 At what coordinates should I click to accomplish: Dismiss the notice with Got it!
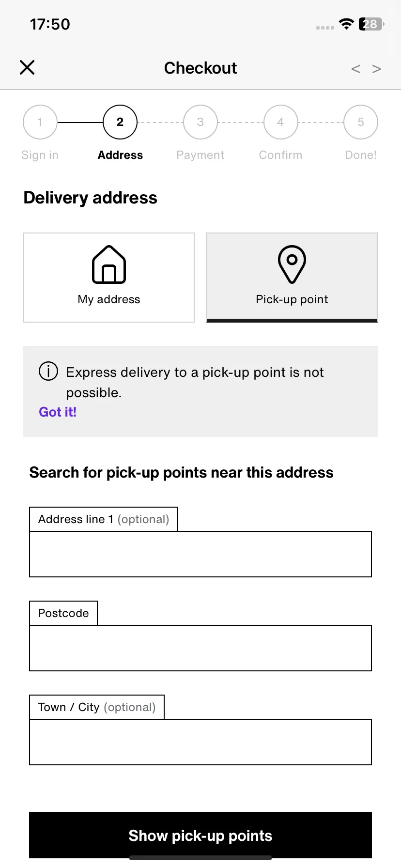coord(58,412)
